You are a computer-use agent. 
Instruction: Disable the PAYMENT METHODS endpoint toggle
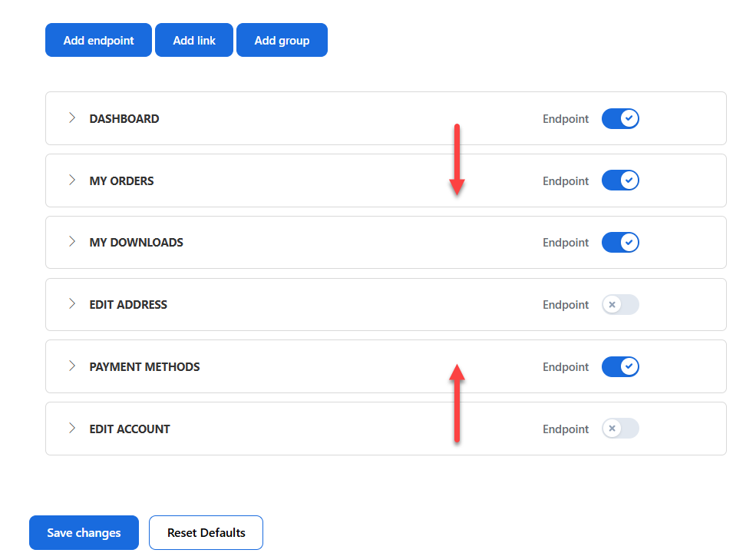(620, 366)
